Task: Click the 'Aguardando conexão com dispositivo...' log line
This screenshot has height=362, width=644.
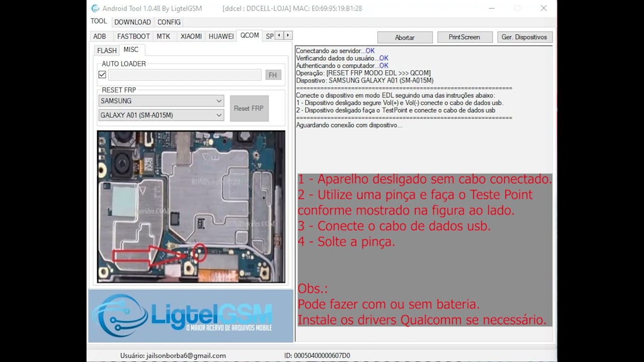Action: click(349, 125)
